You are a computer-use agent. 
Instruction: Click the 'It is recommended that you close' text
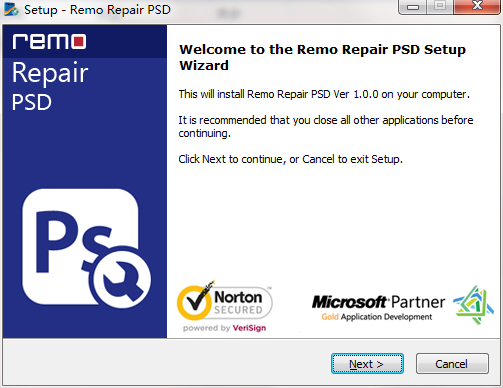pyautogui.click(x=325, y=126)
